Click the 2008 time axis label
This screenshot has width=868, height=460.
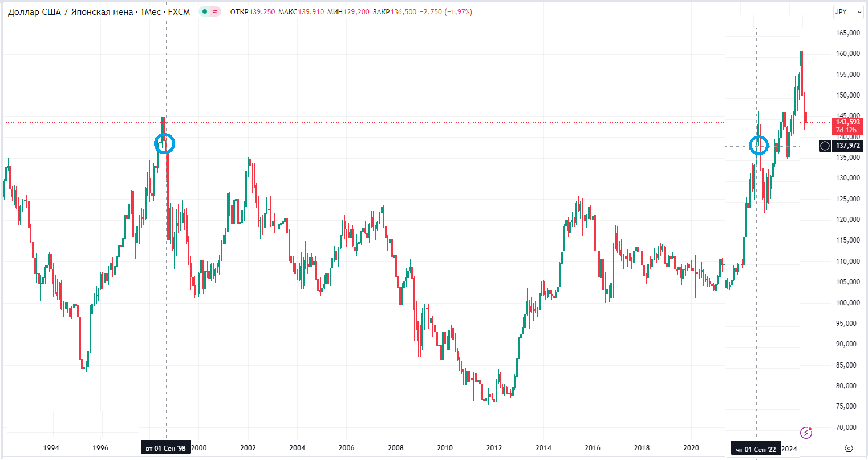coord(396,448)
